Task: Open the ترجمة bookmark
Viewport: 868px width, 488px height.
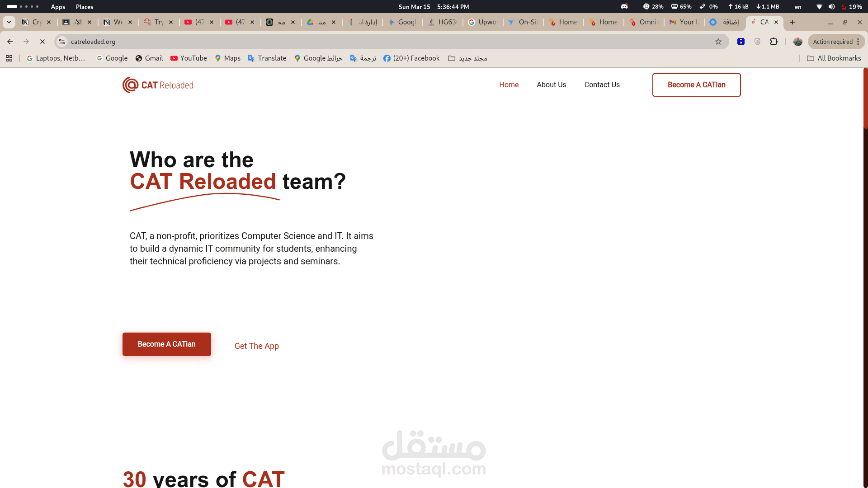Action: point(363,58)
